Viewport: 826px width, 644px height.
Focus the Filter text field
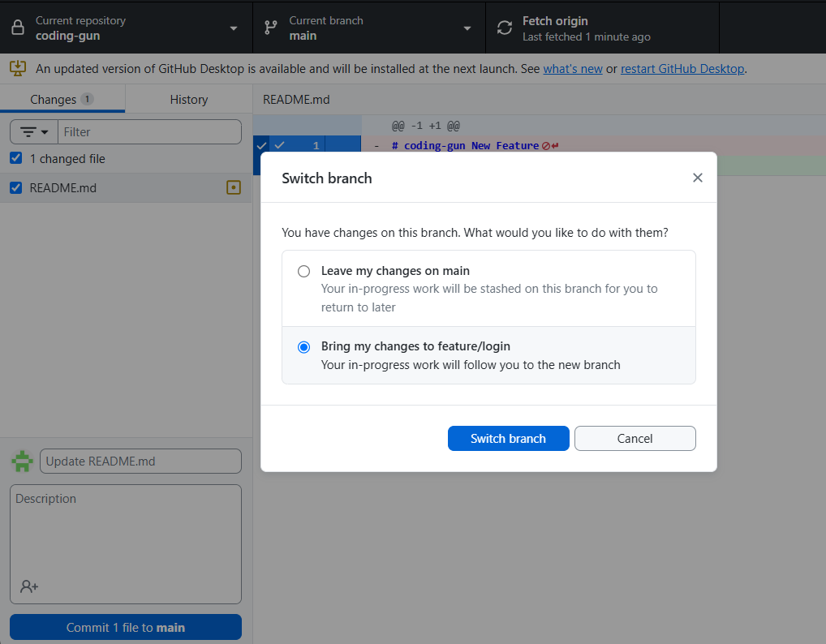point(149,131)
